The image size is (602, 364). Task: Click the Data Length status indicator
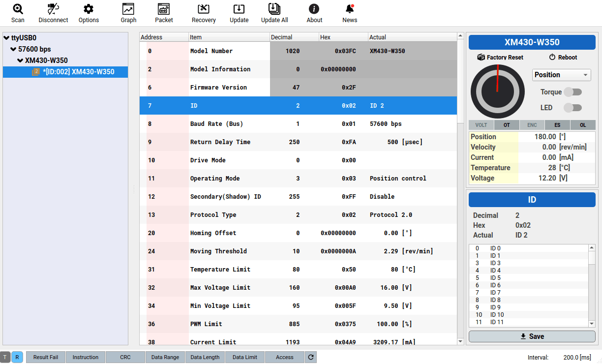pos(205,357)
